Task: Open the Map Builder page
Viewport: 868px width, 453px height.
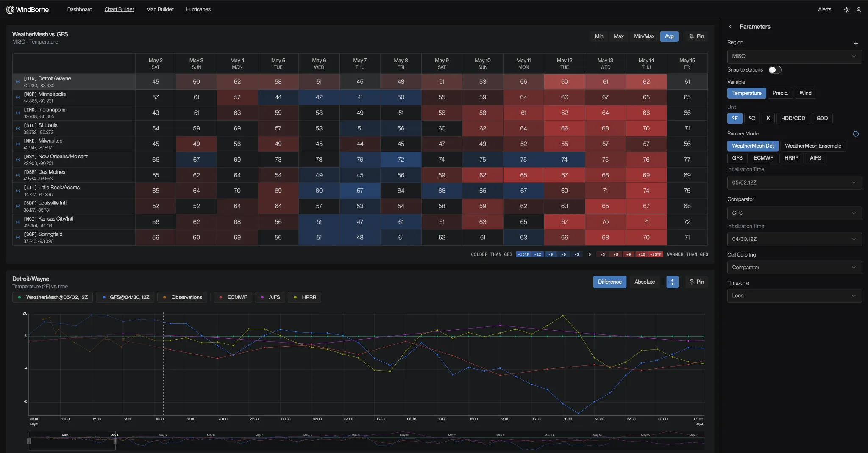Action: (x=160, y=9)
